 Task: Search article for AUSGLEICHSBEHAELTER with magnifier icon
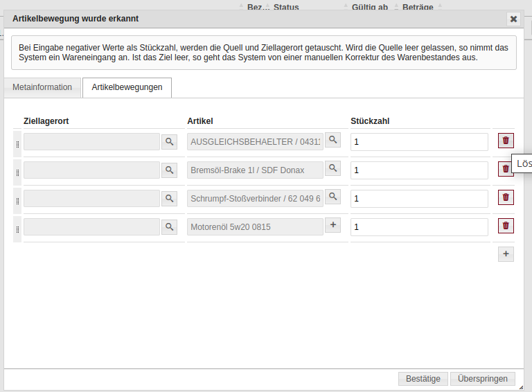(x=333, y=140)
